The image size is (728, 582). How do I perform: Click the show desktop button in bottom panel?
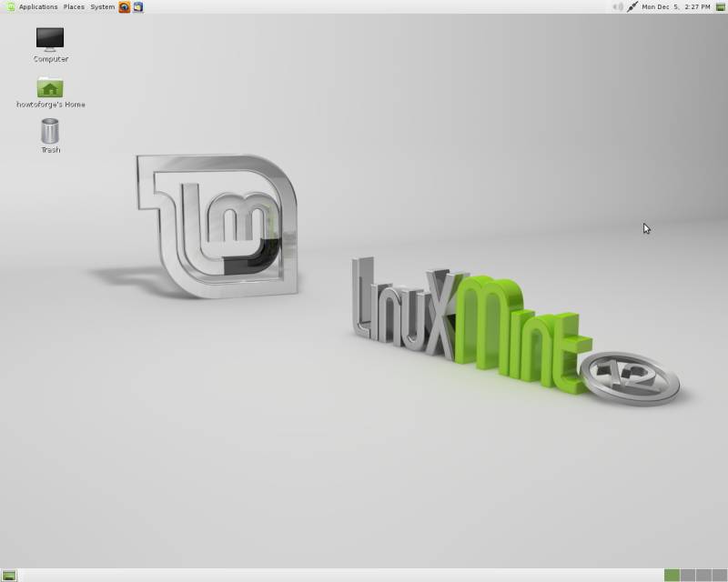coord(9,576)
